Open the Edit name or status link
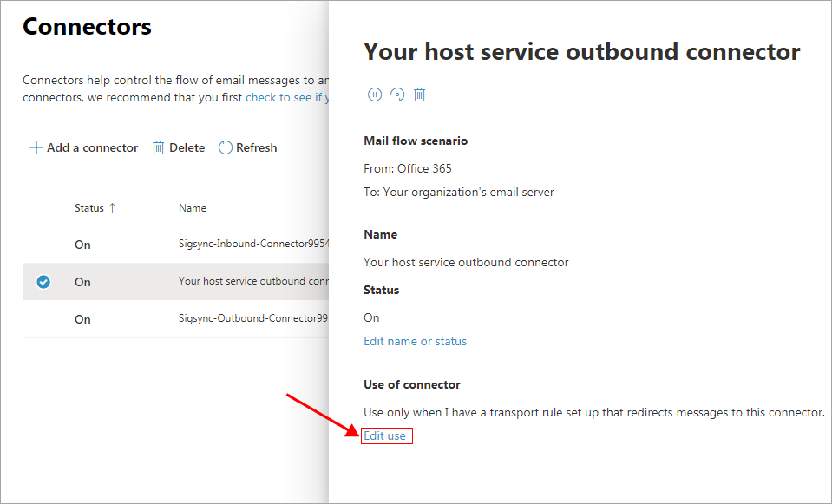 (415, 341)
